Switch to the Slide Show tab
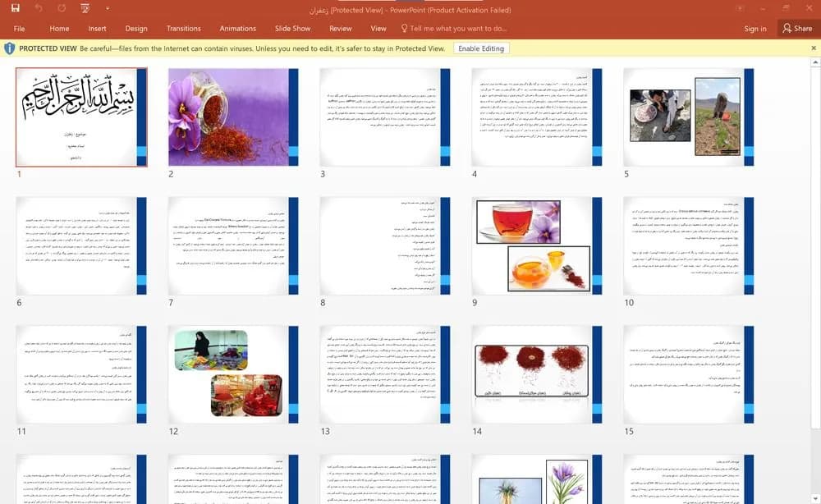This screenshot has width=821, height=504. 293,28
